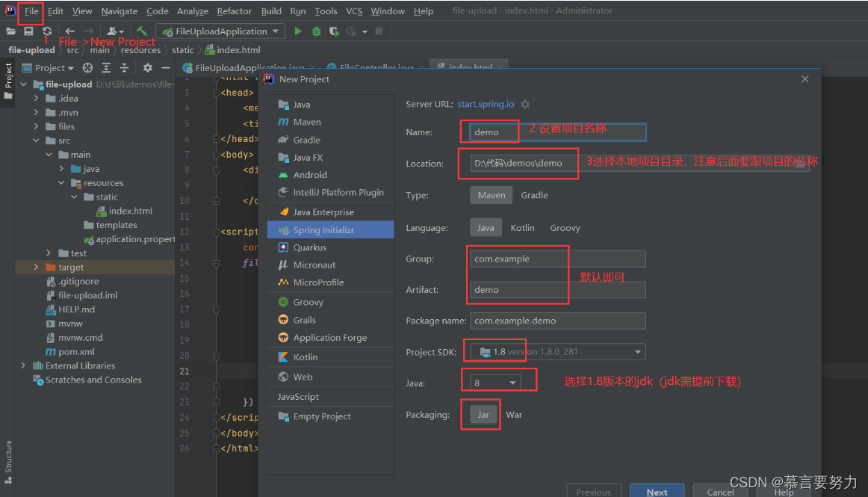Click the locate target crosshair icon
Screen dimensions: 868x497
87,68
